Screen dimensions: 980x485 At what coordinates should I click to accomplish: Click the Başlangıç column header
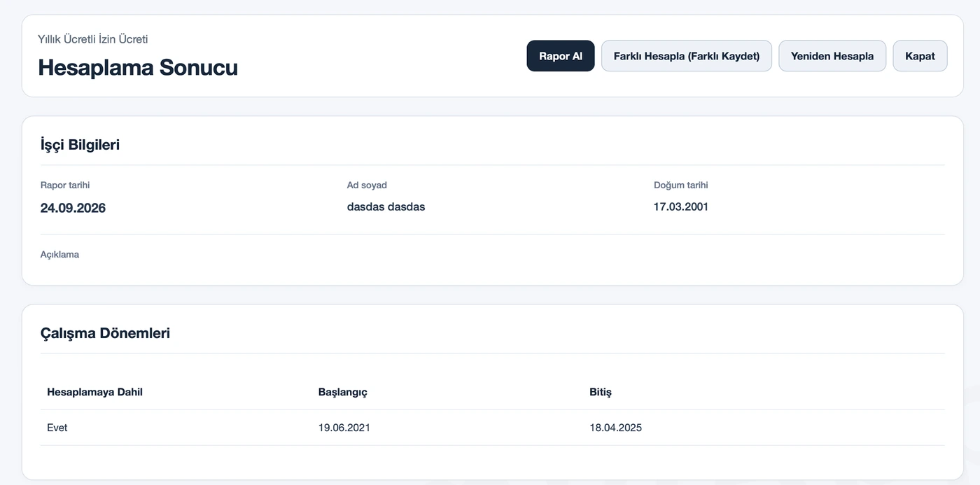(x=343, y=392)
